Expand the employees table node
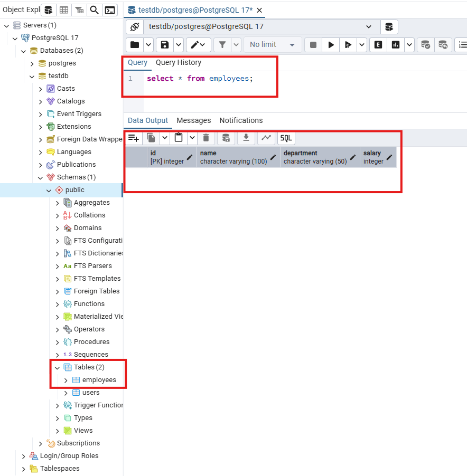This screenshot has height=476, width=467. pos(66,380)
